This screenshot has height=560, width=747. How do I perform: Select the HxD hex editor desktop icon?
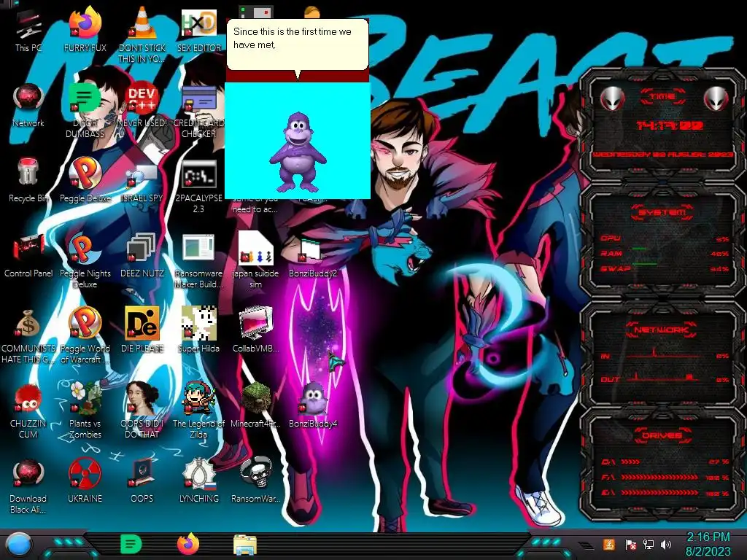point(198,28)
